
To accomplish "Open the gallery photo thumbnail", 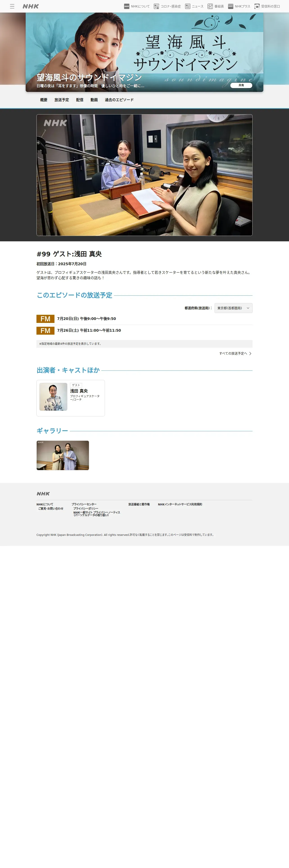I will pyautogui.click(x=63, y=455).
